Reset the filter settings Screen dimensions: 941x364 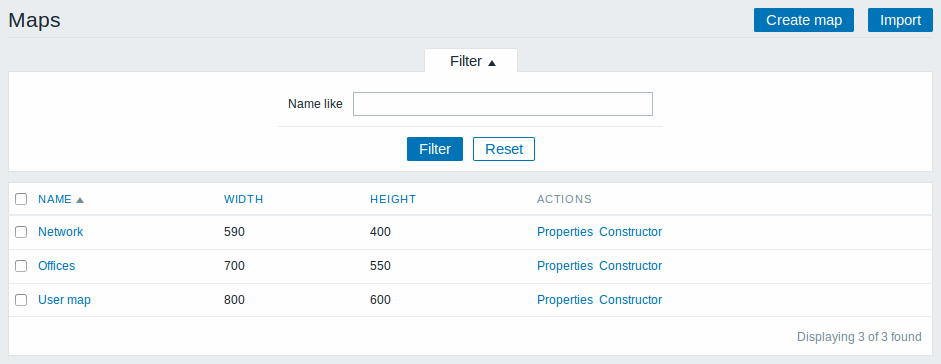(504, 149)
